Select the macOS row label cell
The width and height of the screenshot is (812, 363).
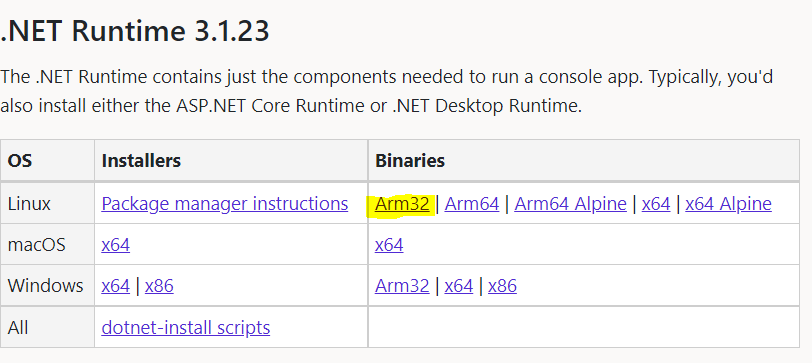[x=47, y=244]
